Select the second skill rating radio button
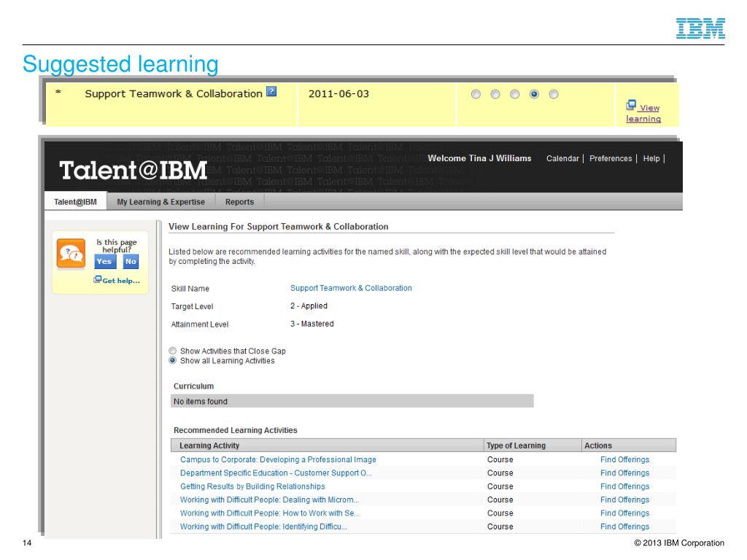This screenshot has height=560, width=747. (x=495, y=94)
